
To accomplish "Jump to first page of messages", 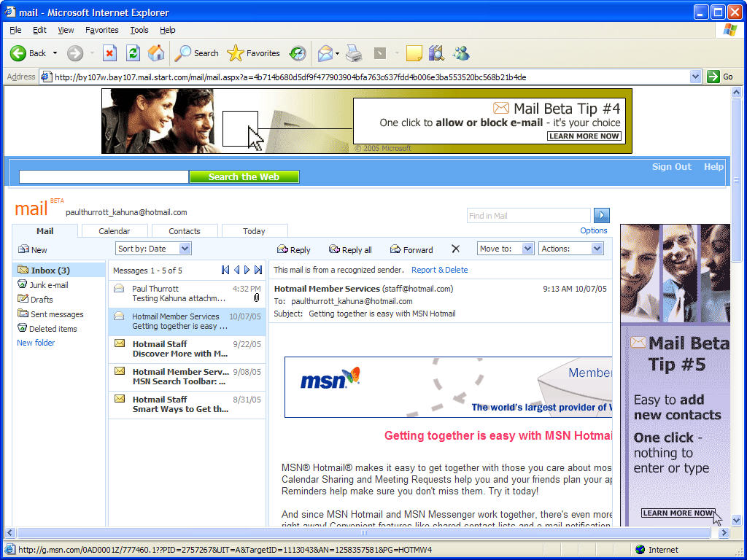I will tap(225, 270).
